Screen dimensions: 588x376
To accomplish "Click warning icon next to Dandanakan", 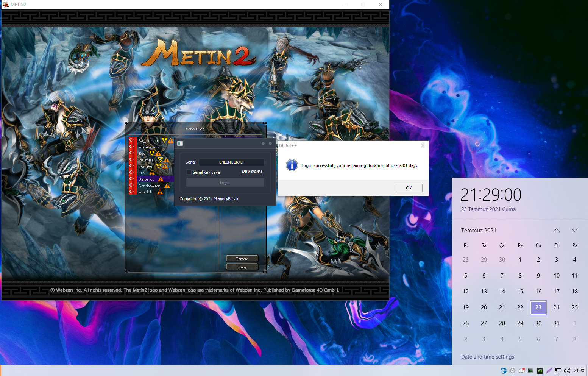I will [167, 186].
